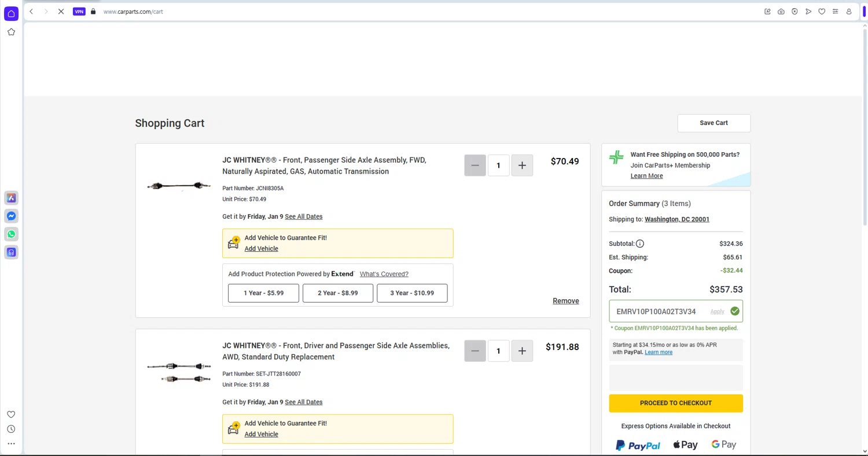Viewport: 868px width, 456px height.
Task: Change shipping location Washington, DC 20001
Action: point(677,219)
